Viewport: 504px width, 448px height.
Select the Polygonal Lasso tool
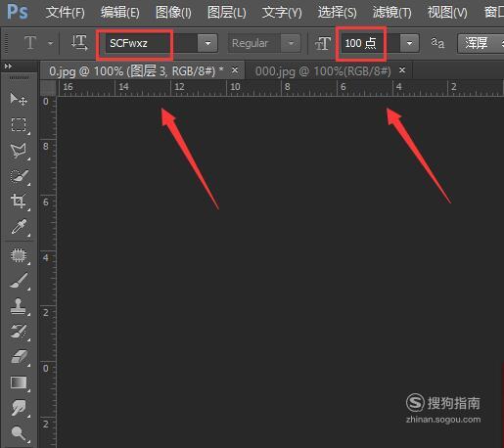pos(19,151)
